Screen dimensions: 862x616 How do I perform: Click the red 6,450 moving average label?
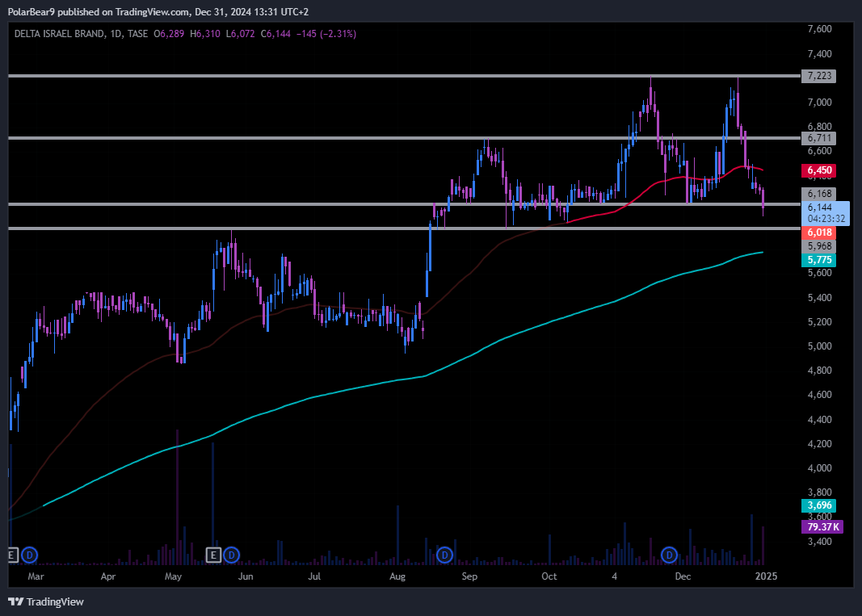(818, 170)
